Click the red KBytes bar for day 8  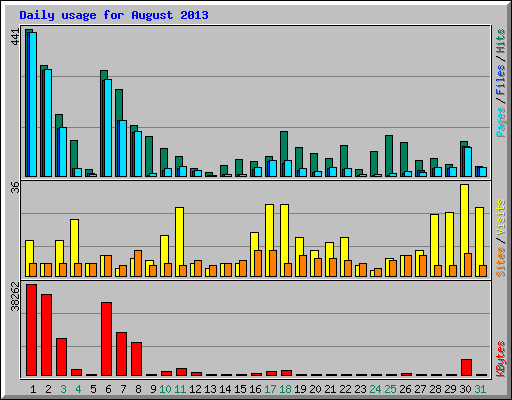(x=136, y=359)
